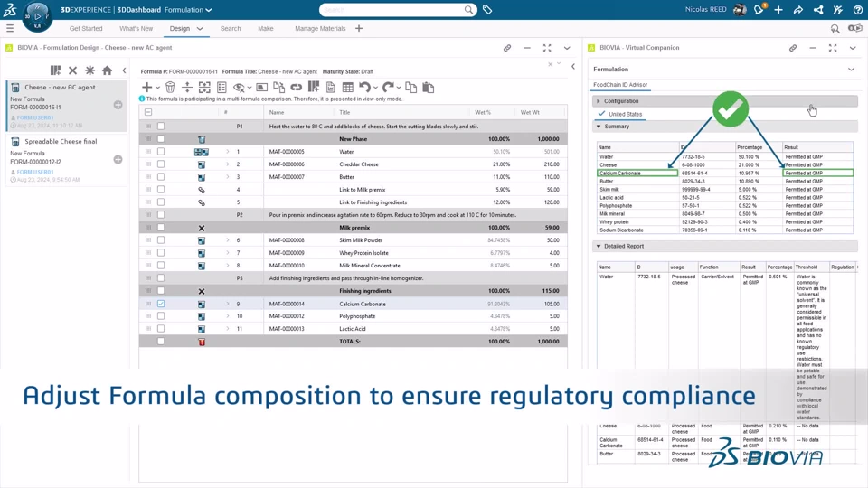The image size is (868, 488).
Task: Click the table grid icon in formula toolbar
Action: click(x=347, y=87)
